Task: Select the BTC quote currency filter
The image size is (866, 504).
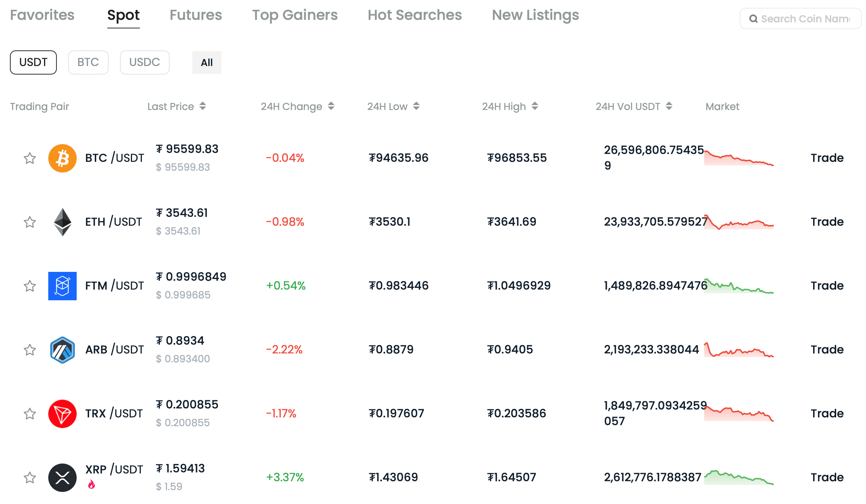Action: 88,62
